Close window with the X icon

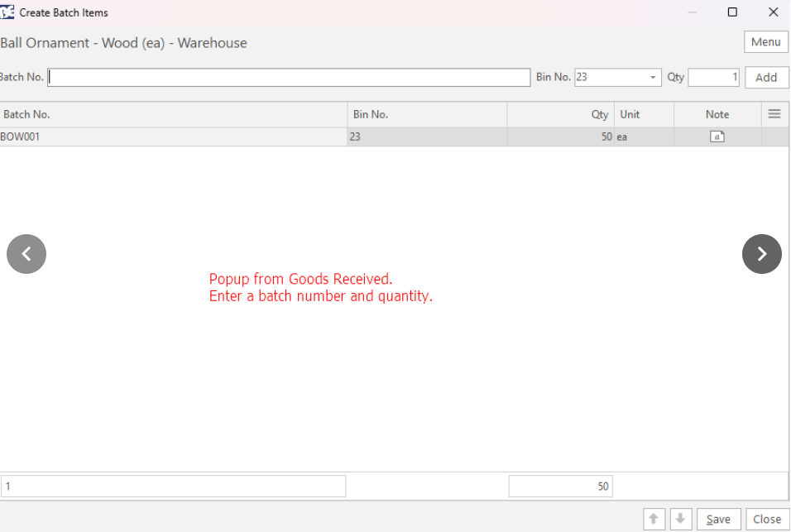click(774, 12)
